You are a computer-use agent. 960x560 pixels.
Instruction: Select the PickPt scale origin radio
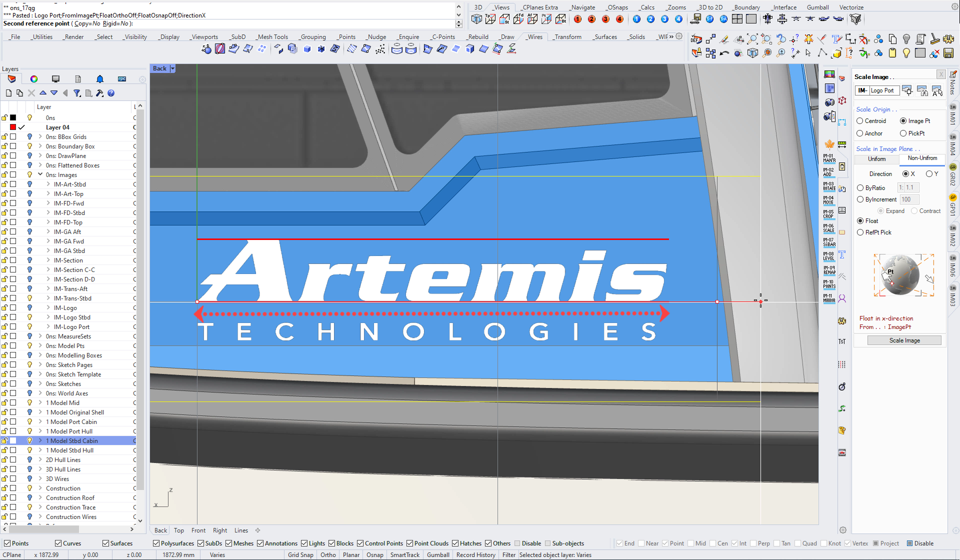[903, 133]
